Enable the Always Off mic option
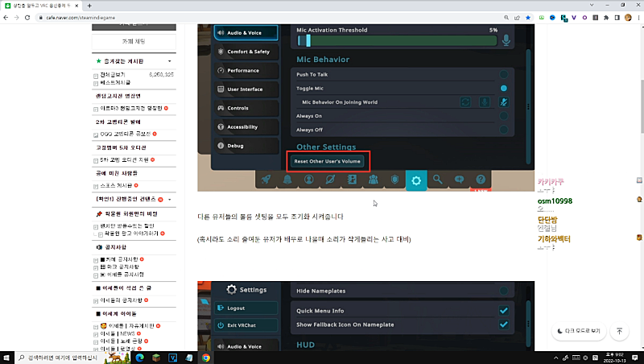 [504, 130]
